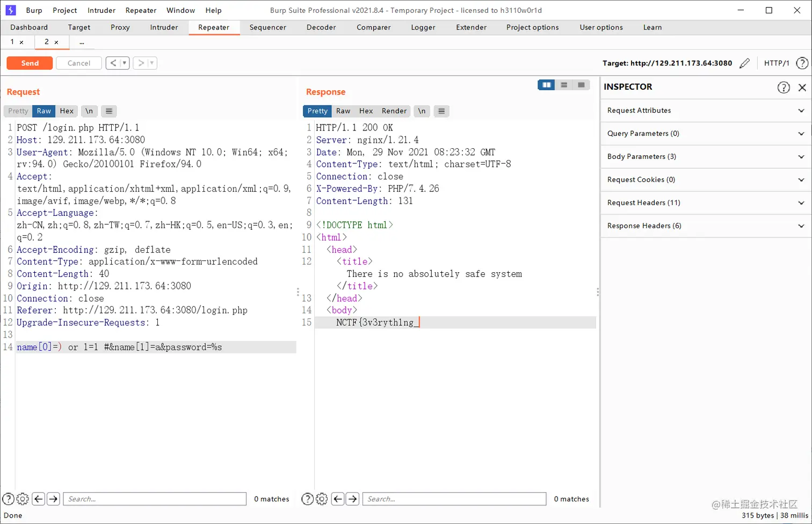The image size is (812, 524).
Task: Open history forward dropdown arrow
Action: (152, 63)
